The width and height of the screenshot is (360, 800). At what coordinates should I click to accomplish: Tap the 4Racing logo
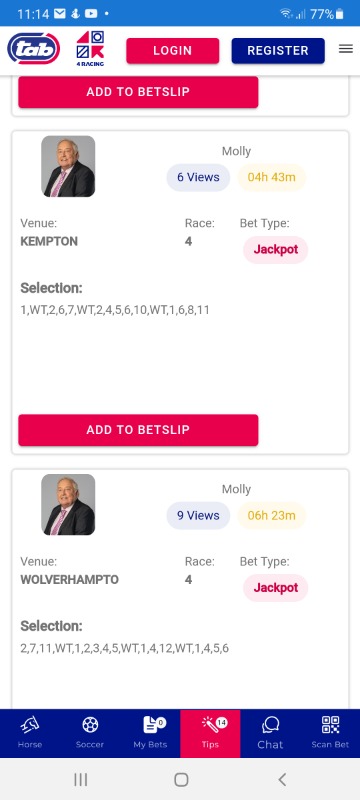coord(90,49)
